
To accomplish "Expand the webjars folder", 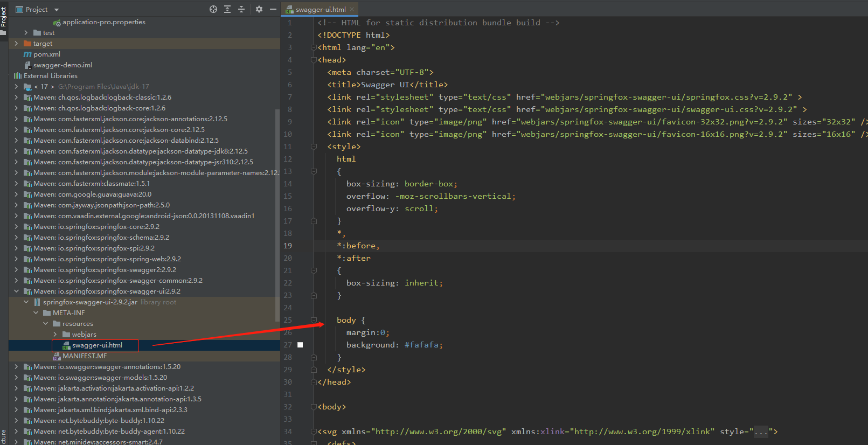I will click(x=55, y=335).
